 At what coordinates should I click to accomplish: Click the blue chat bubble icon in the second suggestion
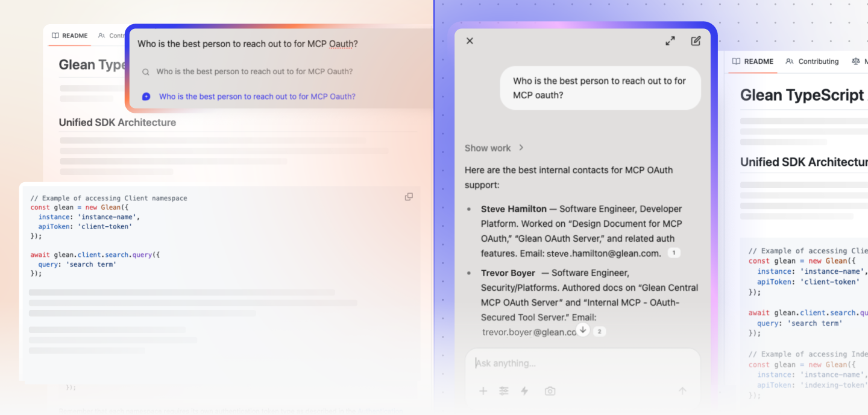[x=146, y=97]
